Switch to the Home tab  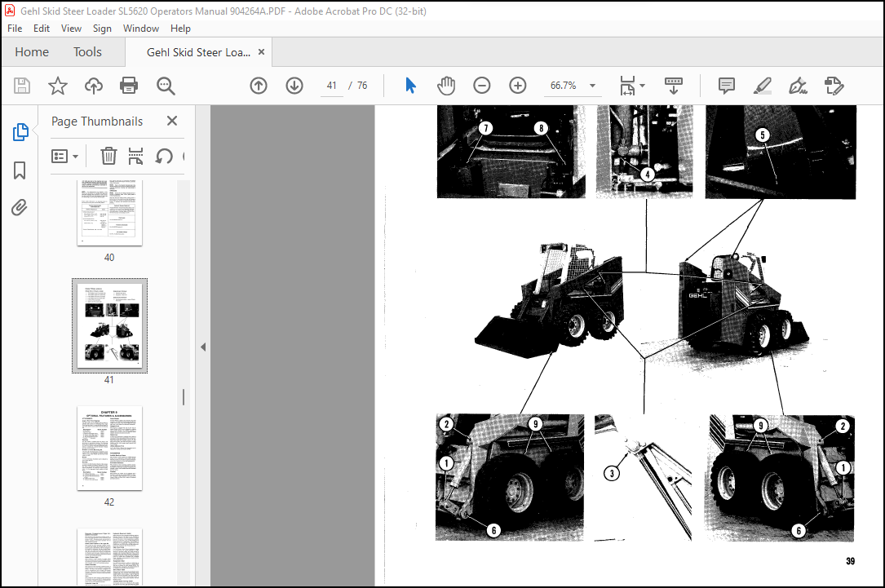[32, 52]
